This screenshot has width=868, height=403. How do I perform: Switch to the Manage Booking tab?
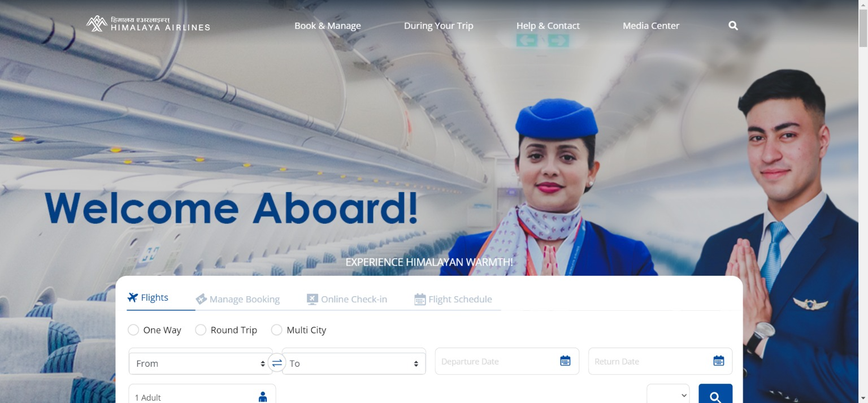coord(238,299)
